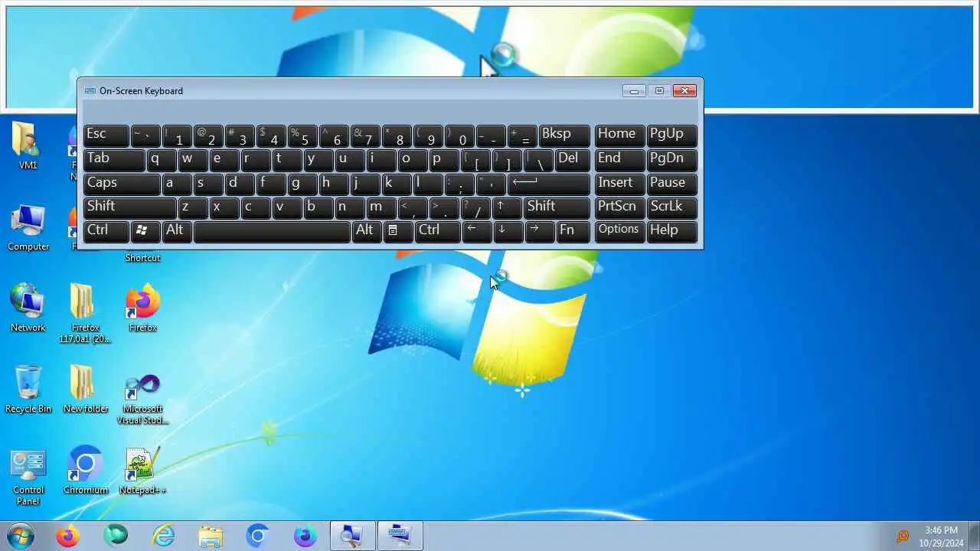Toggle the Fn key

[x=573, y=231]
